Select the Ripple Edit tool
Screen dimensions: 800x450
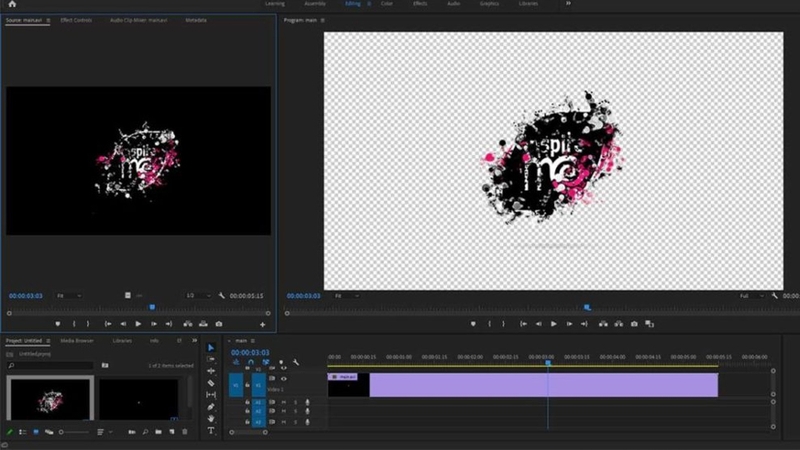(211, 371)
